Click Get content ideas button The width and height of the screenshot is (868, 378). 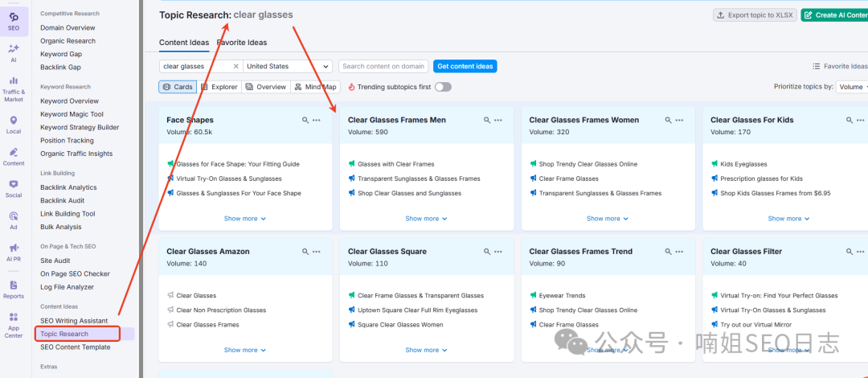click(465, 66)
